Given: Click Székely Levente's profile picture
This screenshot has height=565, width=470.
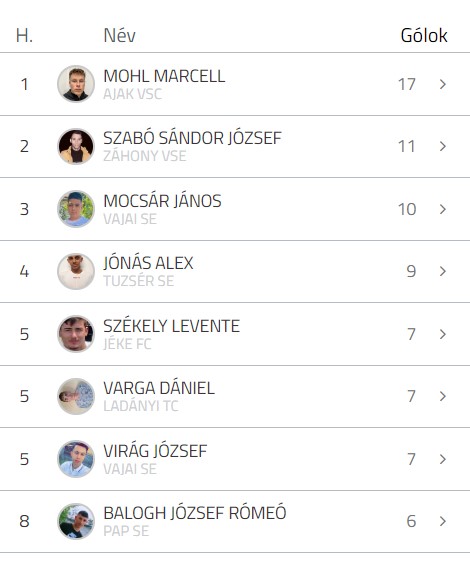Looking at the screenshot, I should [x=76, y=334].
